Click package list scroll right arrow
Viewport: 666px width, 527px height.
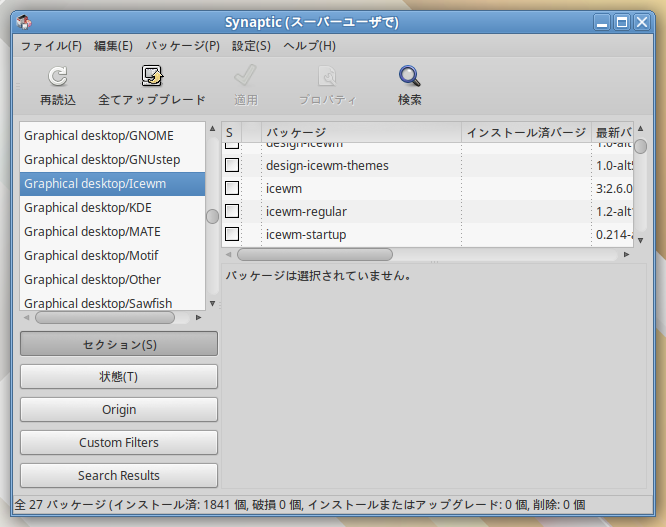[626, 255]
